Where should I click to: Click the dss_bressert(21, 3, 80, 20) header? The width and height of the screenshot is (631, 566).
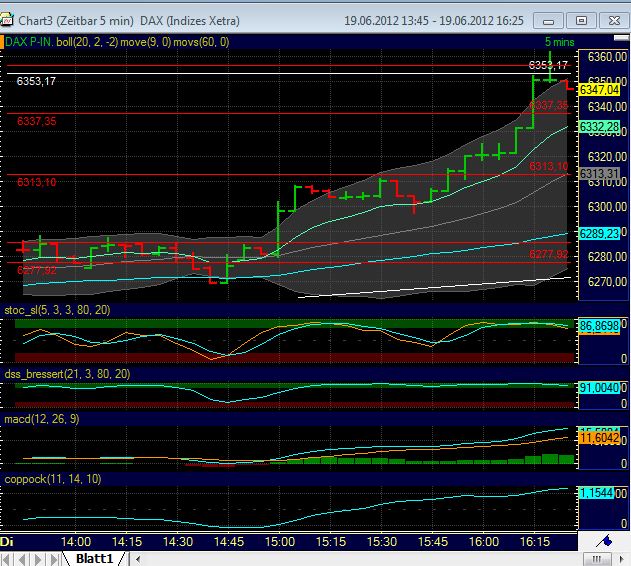tap(67, 374)
